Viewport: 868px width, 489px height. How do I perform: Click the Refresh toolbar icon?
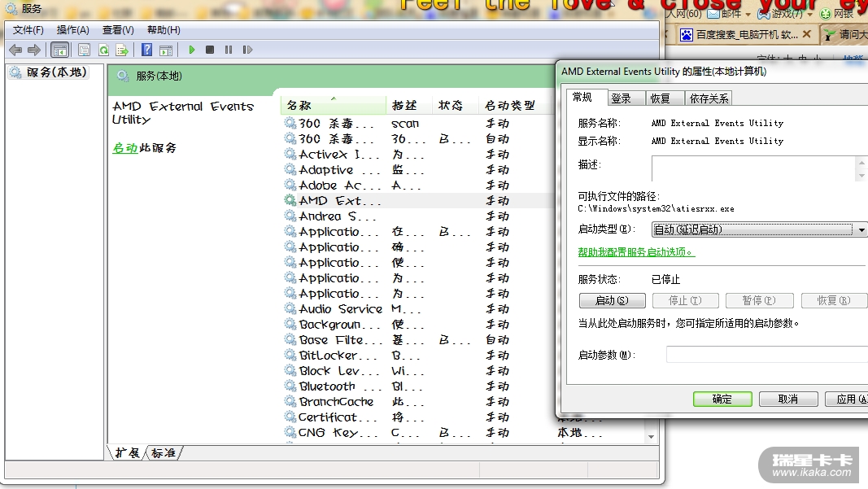coord(103,50)
